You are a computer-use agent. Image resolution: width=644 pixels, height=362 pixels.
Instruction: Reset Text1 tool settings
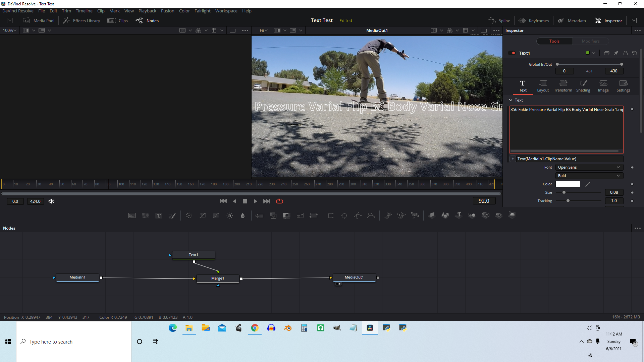coord(635,53)
